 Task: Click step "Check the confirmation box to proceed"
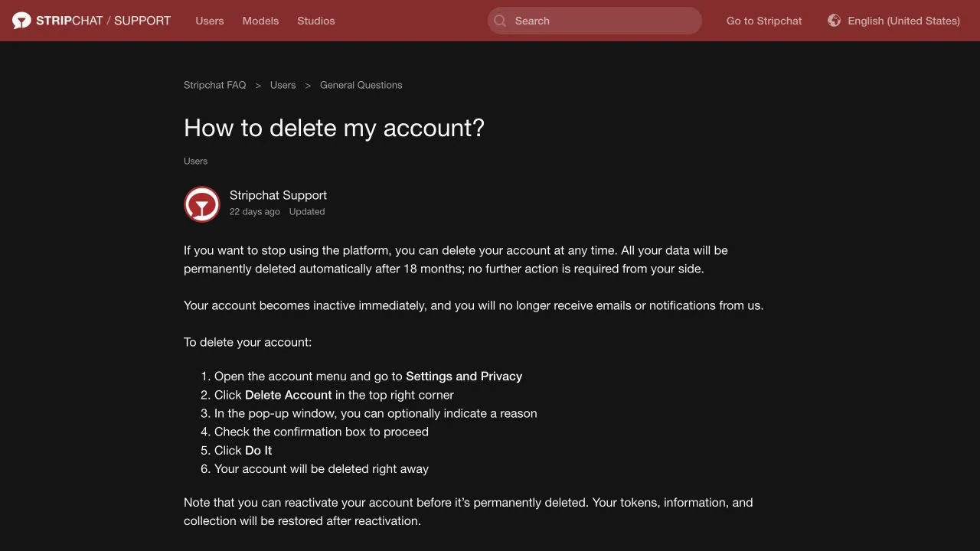click(322, 432)
